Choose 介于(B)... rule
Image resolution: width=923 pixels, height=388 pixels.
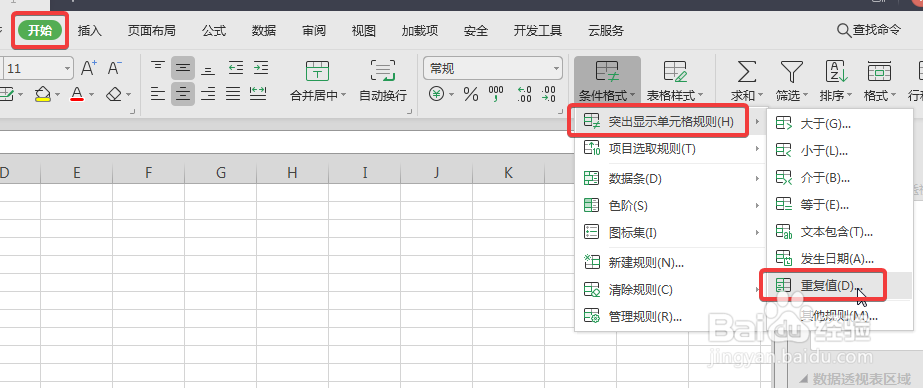(841, 178)
